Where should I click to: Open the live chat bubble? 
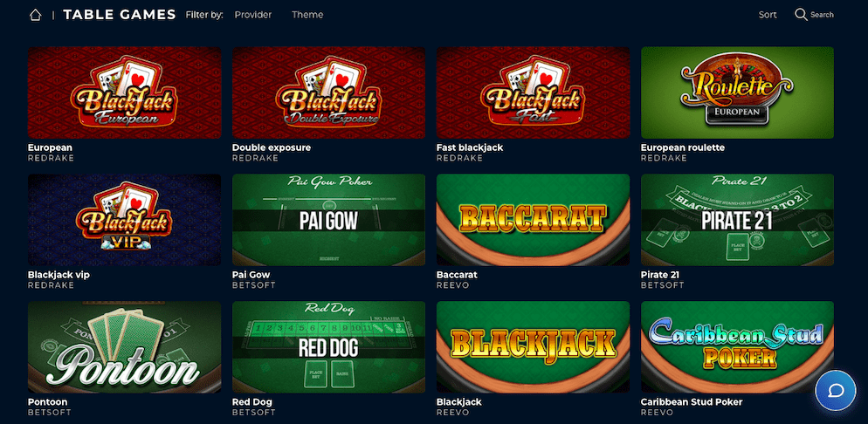[x=836, y=390]
